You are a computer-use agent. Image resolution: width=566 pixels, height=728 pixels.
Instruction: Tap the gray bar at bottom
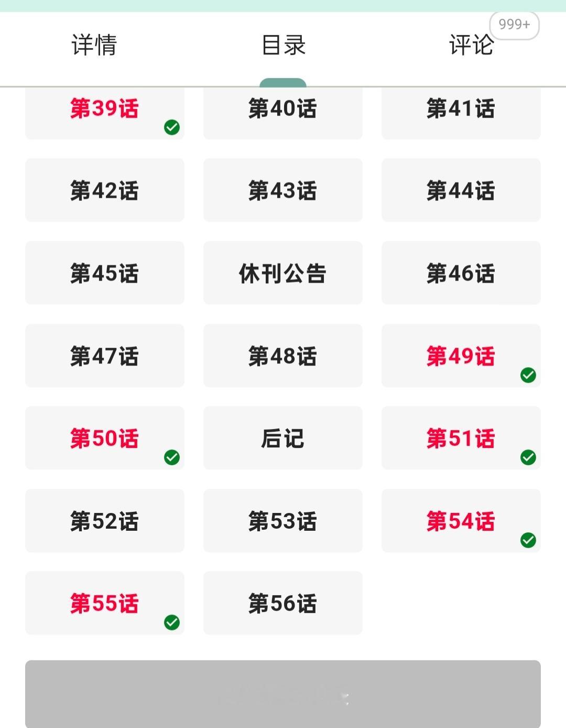tap(283, 694)
